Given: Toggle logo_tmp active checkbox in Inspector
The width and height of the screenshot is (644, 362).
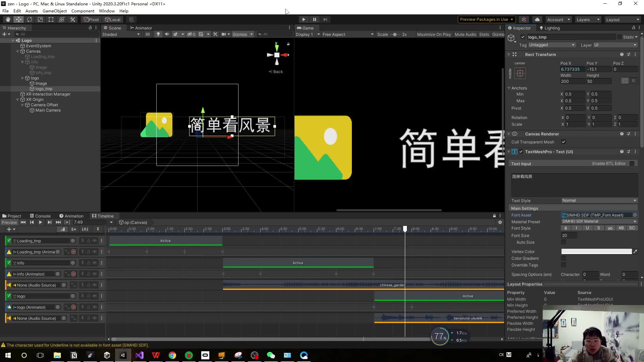Looking at the screenshot, I should pyautogui.click(x=523, y=37).
